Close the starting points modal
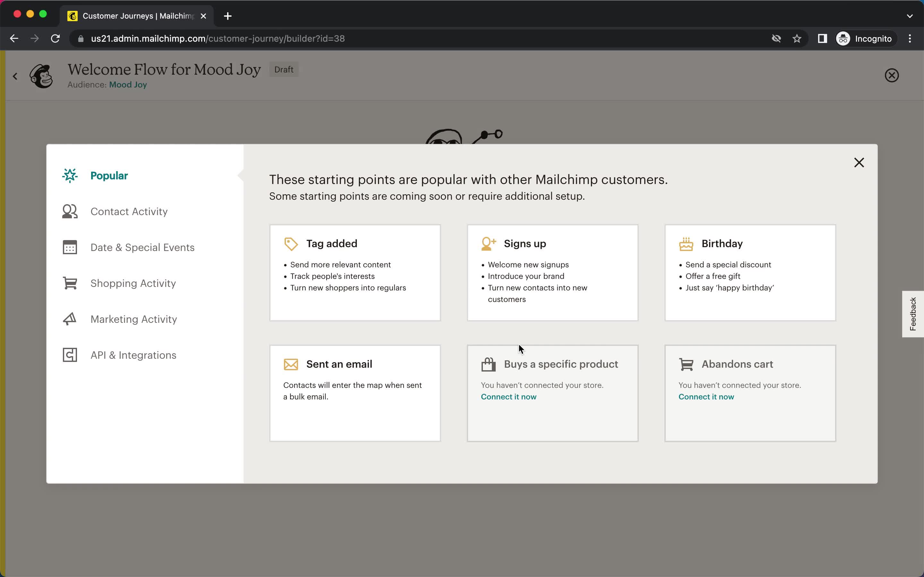 (859, 162)
